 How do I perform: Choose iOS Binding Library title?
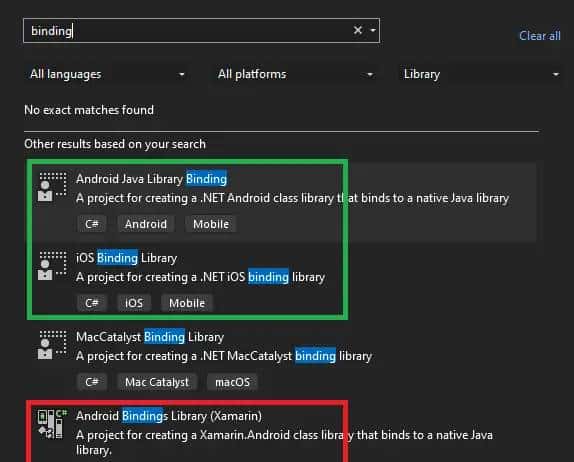[127, 258]
